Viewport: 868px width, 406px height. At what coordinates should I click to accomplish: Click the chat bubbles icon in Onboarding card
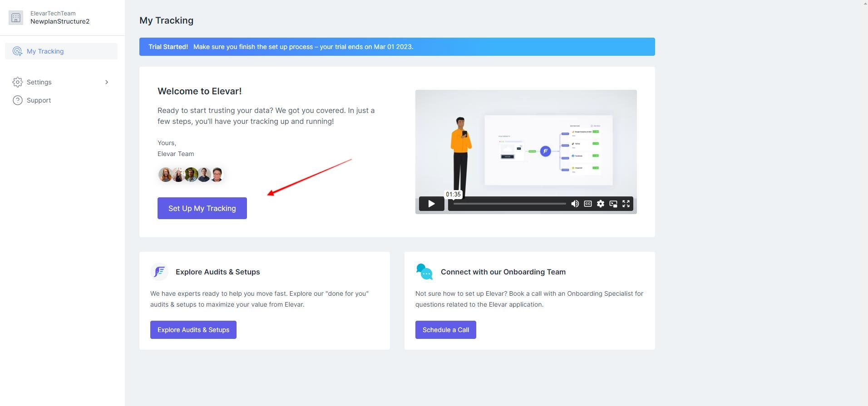(x=424, y=272)
